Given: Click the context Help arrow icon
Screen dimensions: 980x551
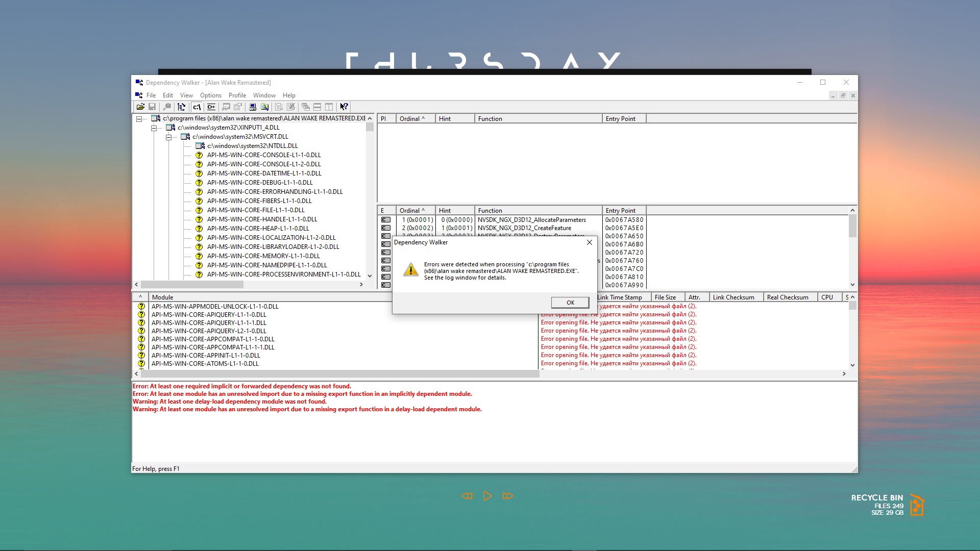Looking at the screenshot, I should tap(344, 107).
